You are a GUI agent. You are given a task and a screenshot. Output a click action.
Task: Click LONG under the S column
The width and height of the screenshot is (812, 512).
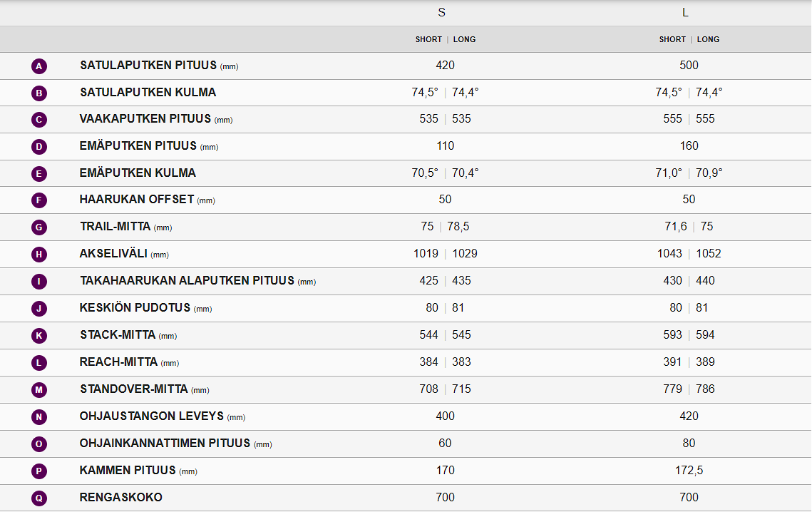pyautogui.click(x=465, y=39)
